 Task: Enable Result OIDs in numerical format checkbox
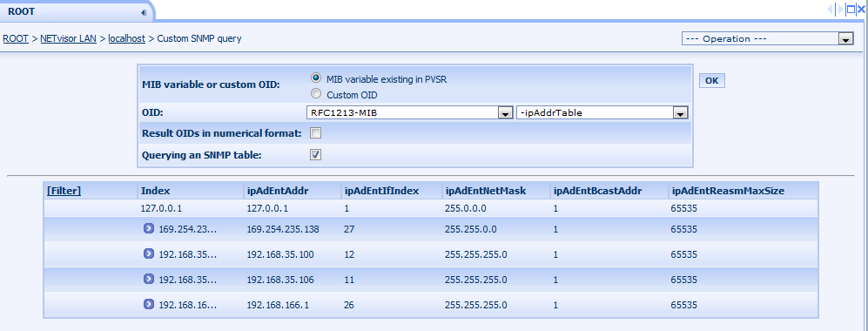(315, 133)
